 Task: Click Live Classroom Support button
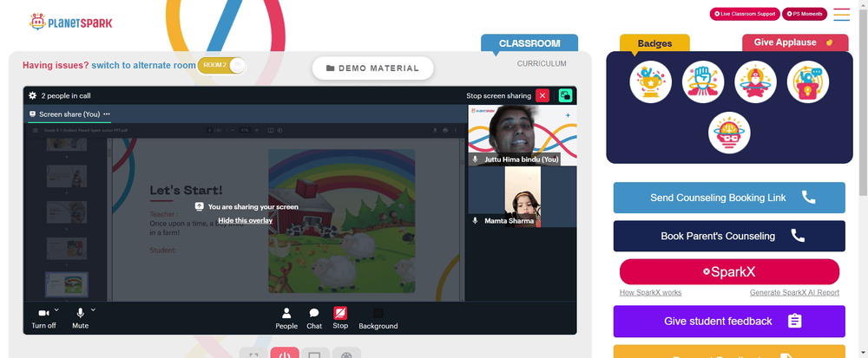tap(745, 14)
